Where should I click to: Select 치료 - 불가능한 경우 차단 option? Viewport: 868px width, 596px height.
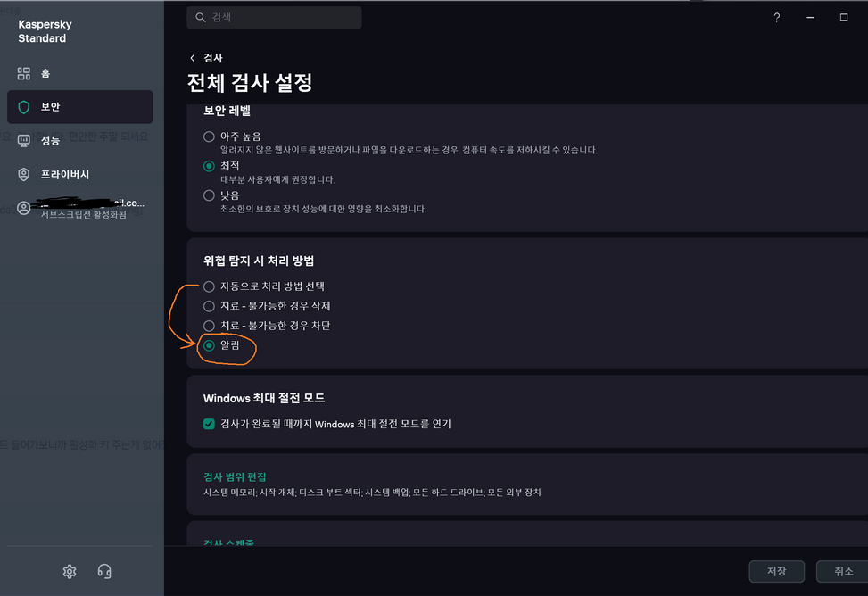(x=209, y=326)
